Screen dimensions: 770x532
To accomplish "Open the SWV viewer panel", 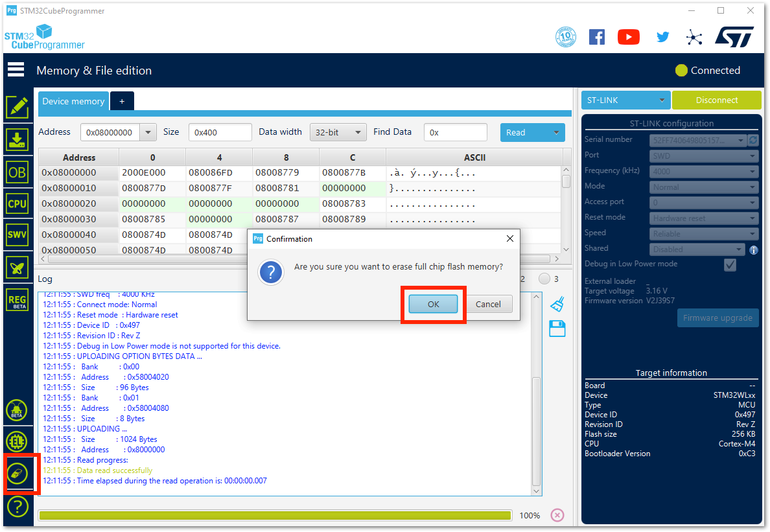I will coord(17,235).
